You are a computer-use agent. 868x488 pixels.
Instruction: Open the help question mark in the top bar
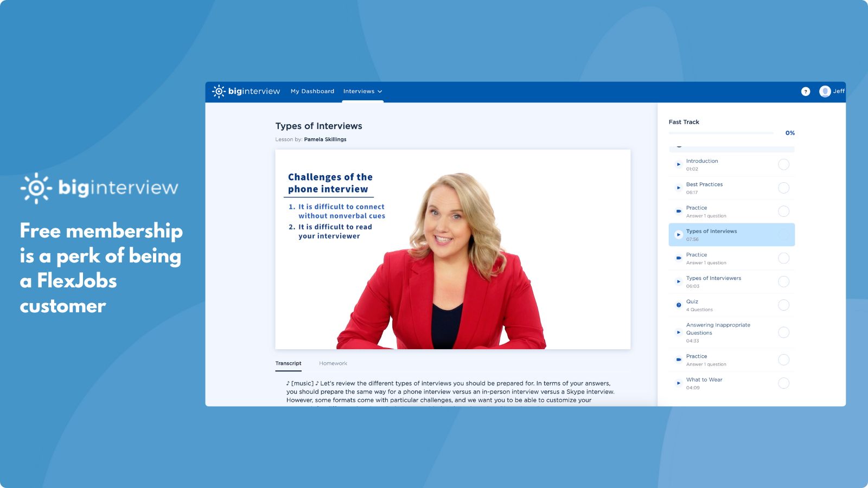point(806,92)
